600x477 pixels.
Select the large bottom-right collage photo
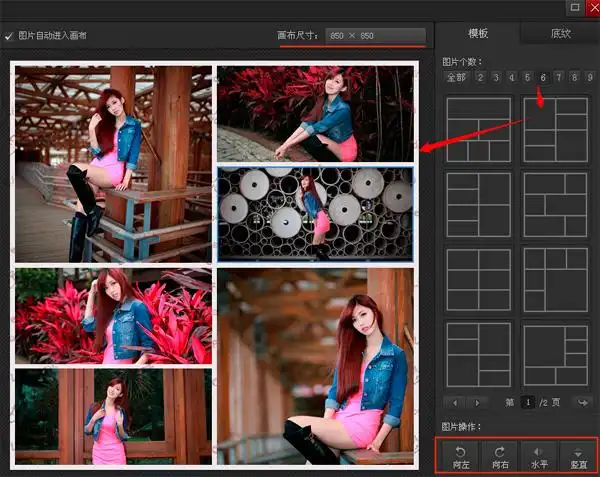(x=315, y=365)
